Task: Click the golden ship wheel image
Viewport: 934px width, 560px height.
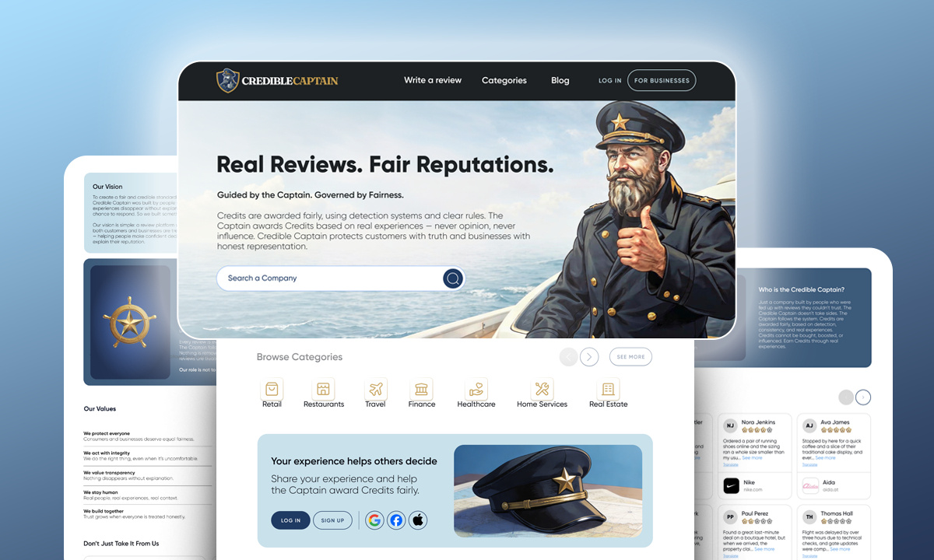Action: click(130, 322)
